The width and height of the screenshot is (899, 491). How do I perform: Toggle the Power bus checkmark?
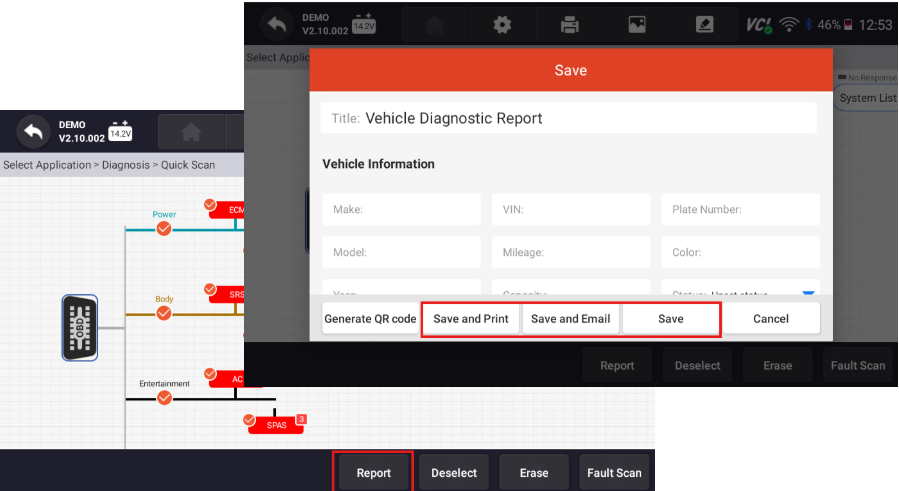coord(164,229)
